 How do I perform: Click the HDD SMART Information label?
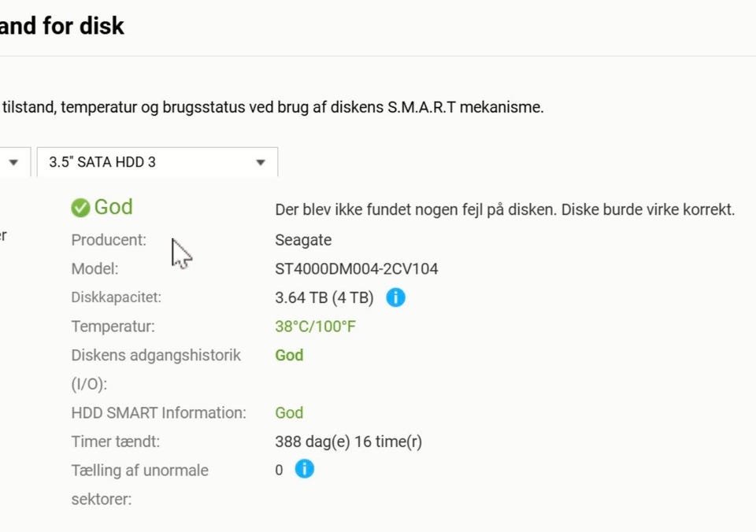pyautogui.click(x=158, y=412)
